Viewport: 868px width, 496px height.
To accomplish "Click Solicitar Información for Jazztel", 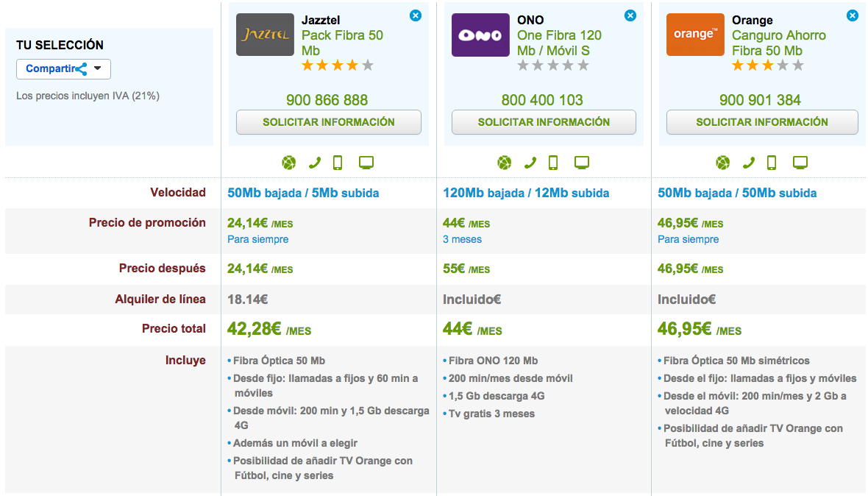I will click(x=329, y=121).
